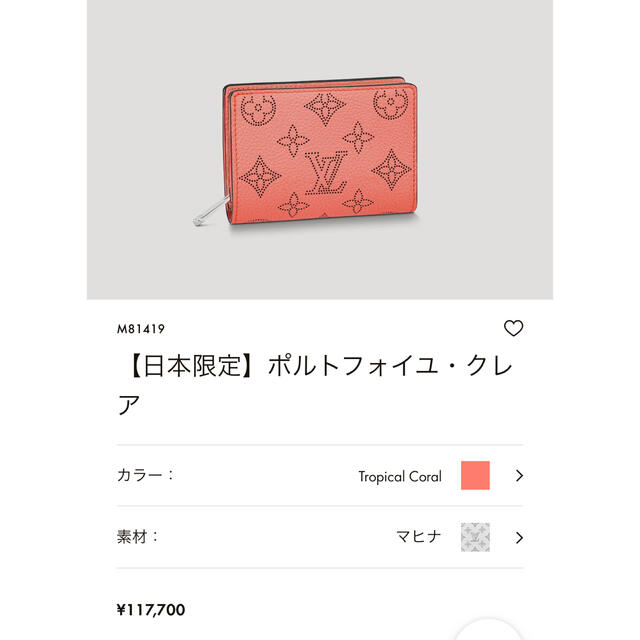
Task: Expand the 素材 options chevron
Action: point(519,538)
